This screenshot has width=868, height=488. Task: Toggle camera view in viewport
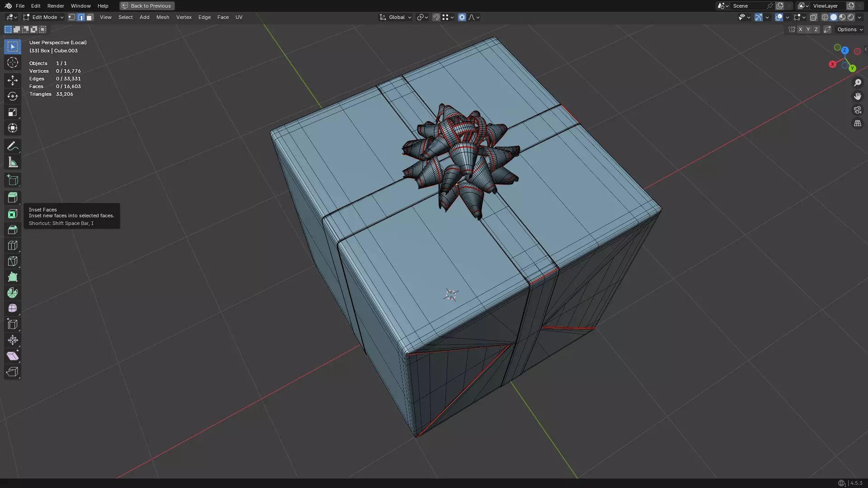[x=857, y=110]
